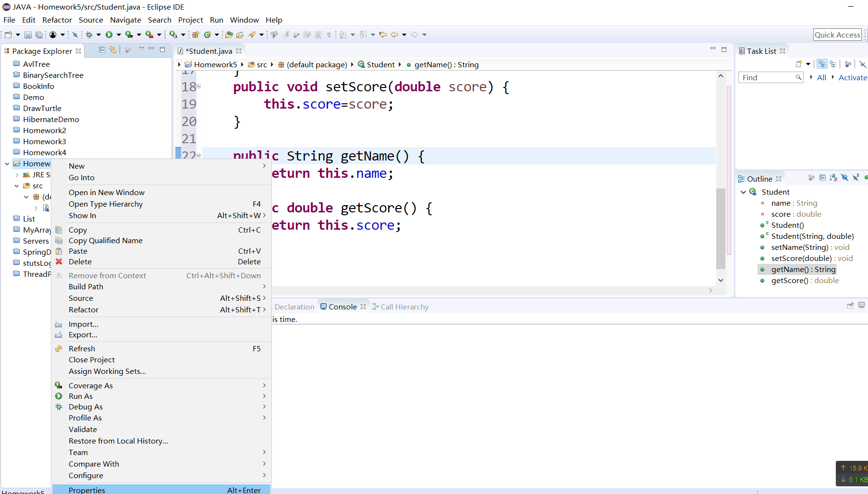Open the New wizard dropdown arrow

pos(18,35)
